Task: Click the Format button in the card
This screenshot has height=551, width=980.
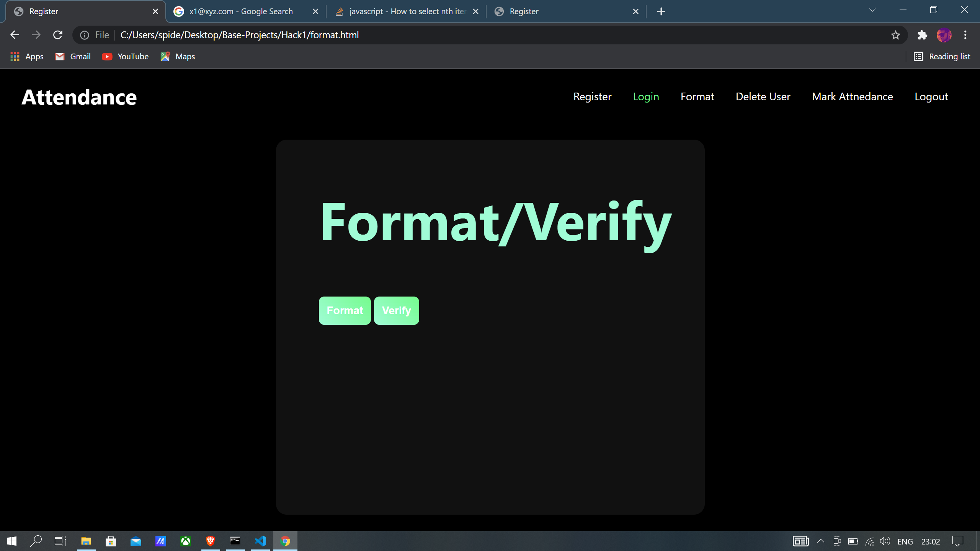Action: pos(345,310)
